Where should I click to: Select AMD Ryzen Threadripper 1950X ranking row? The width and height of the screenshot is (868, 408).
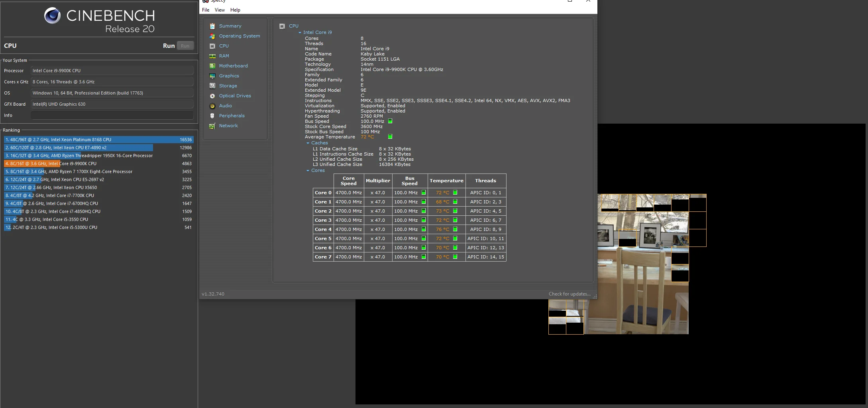click(99, 156)
